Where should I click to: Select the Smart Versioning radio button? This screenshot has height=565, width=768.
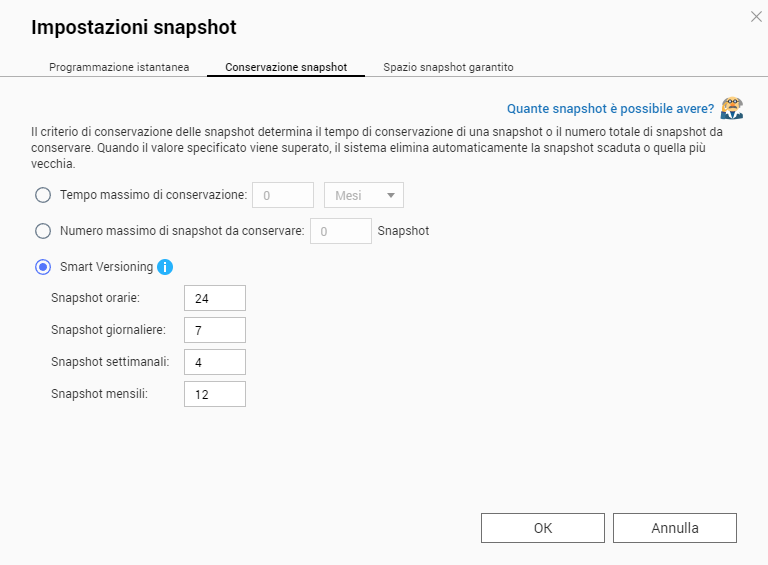pyautogui.click(x=43, y=267)
